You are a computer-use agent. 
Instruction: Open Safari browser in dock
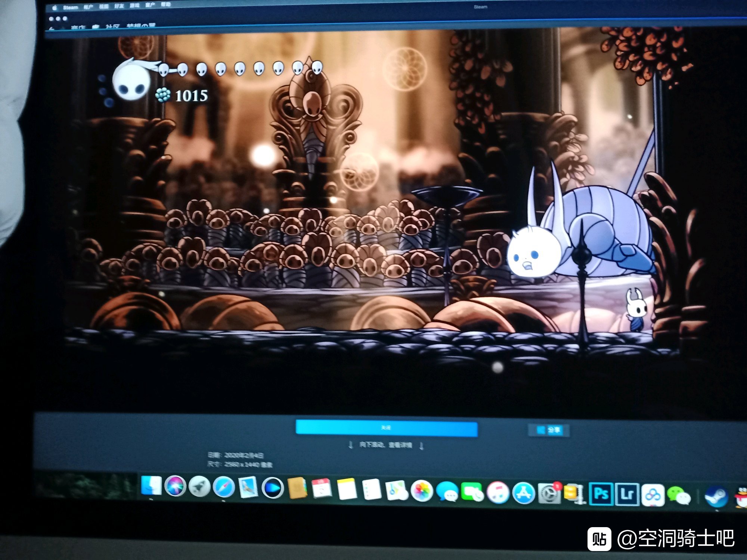tap(223, 487)
